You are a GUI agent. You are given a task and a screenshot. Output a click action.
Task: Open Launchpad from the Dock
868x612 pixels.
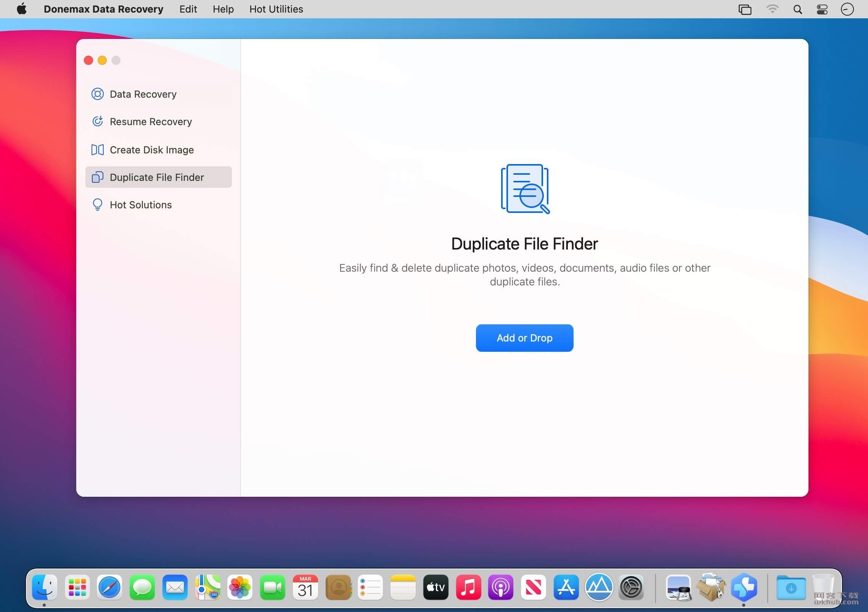coord(77,587)
